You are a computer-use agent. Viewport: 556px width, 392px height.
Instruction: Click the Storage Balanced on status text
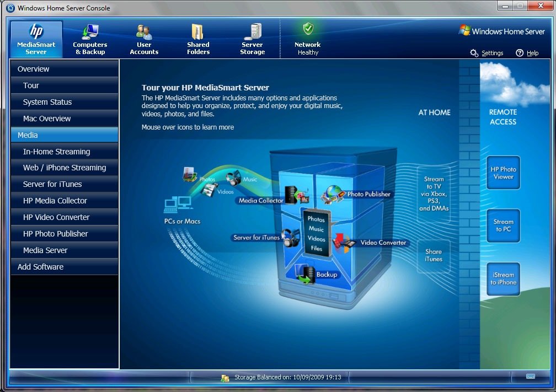(x=287, y=377)
